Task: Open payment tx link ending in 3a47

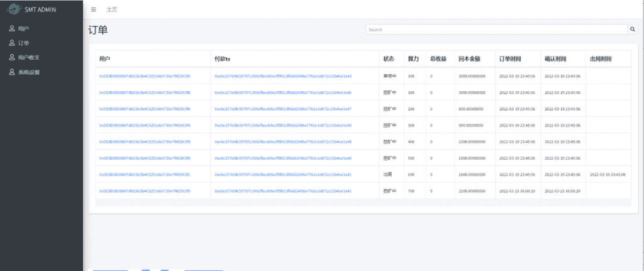Action: click(283, 109)
